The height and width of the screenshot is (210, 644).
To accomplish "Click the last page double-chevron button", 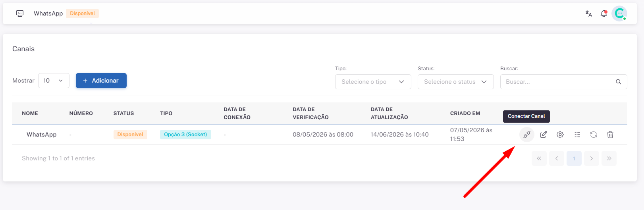I will [x=609, y=158].
